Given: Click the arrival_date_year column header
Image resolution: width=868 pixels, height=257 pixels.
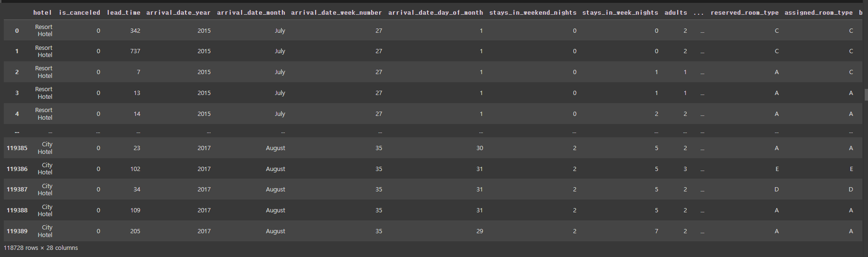Looking at the screenshot, I should [x=178, y=13].
